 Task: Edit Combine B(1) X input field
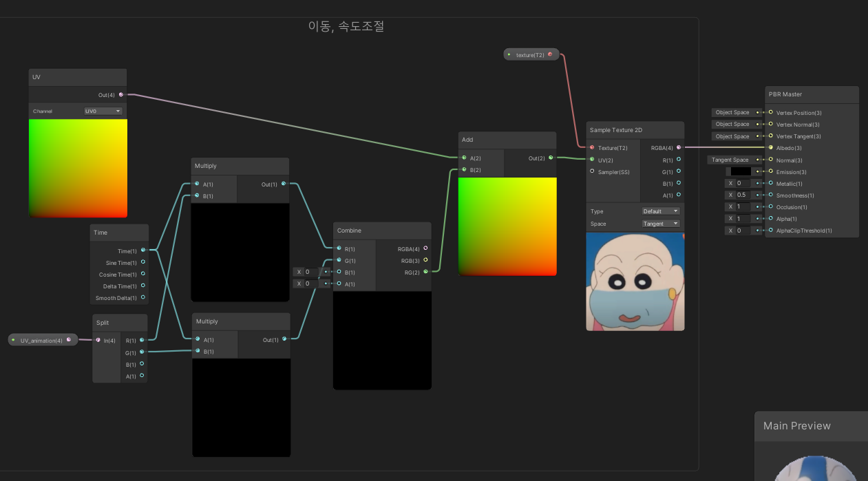313,272
